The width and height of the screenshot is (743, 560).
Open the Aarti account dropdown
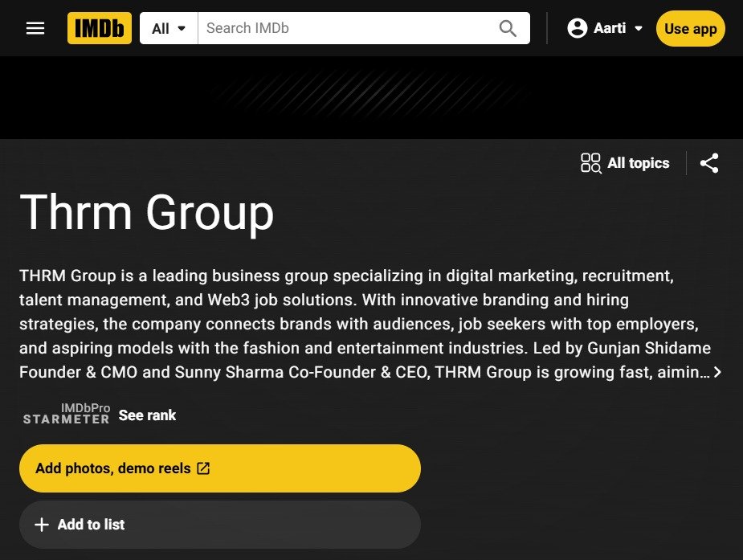tap(638, 29)
